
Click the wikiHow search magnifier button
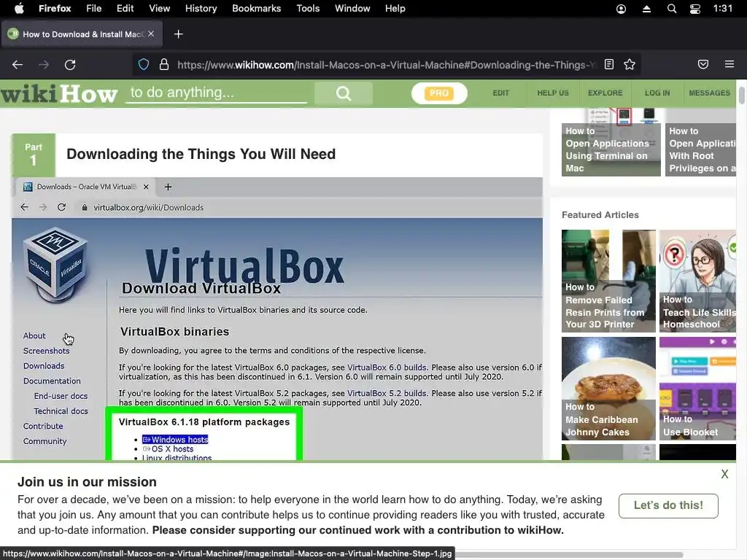344,93
